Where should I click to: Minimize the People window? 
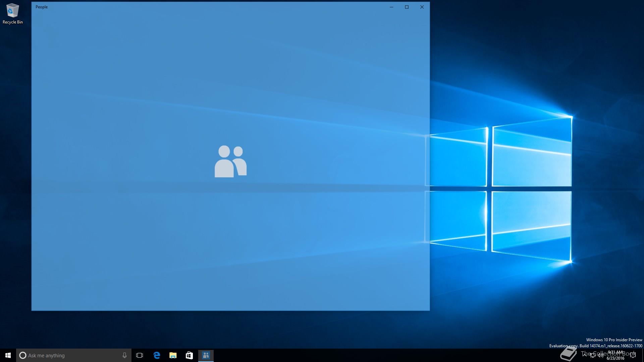click(391, 7)
